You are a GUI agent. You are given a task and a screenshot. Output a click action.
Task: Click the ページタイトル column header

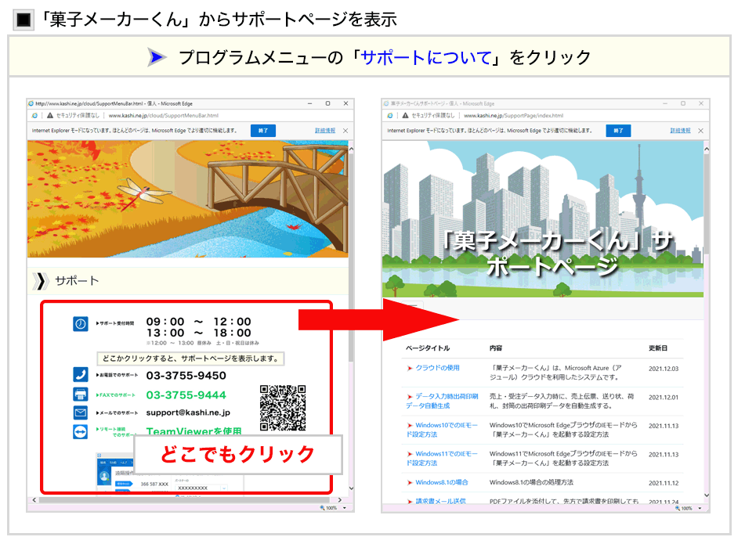pyautogui.click(x=428, y=348)
